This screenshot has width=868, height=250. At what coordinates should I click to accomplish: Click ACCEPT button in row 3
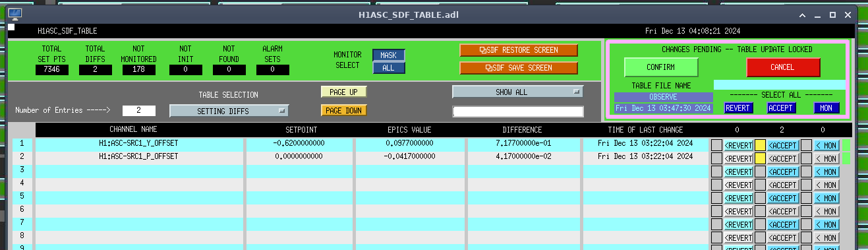point(783,172)
